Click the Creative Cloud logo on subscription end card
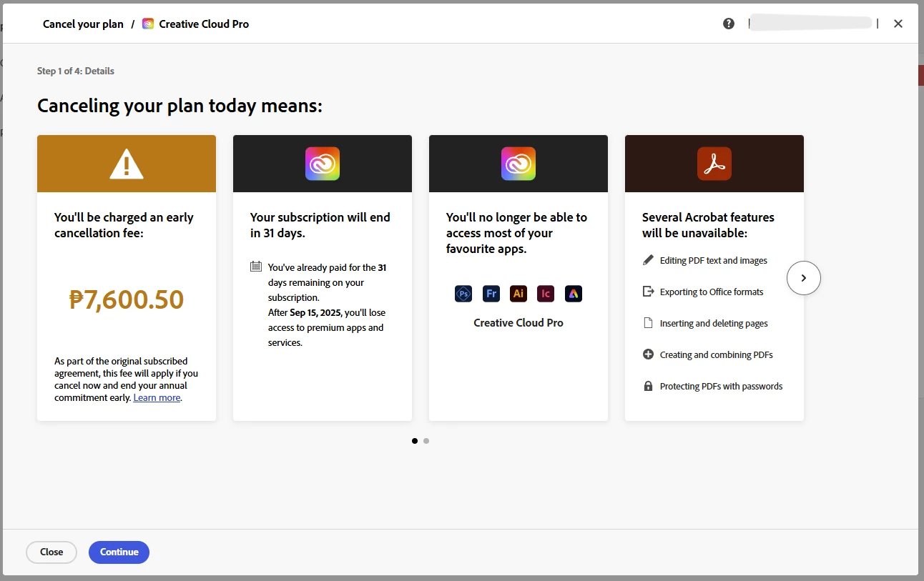The width and height of the screenshot is (924, 581). 323,164
